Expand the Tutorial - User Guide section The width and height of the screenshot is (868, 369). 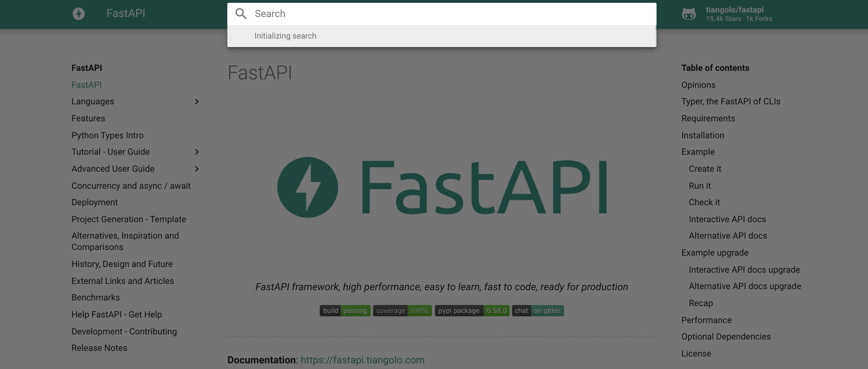197,152
